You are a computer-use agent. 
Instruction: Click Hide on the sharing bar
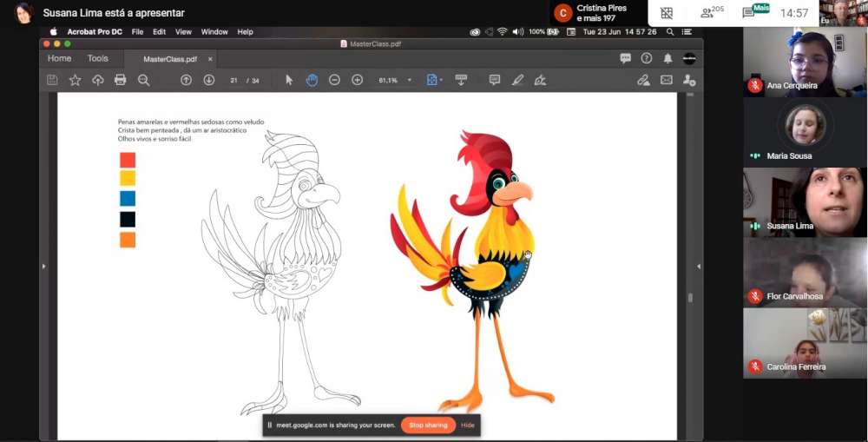coord(468,426)
